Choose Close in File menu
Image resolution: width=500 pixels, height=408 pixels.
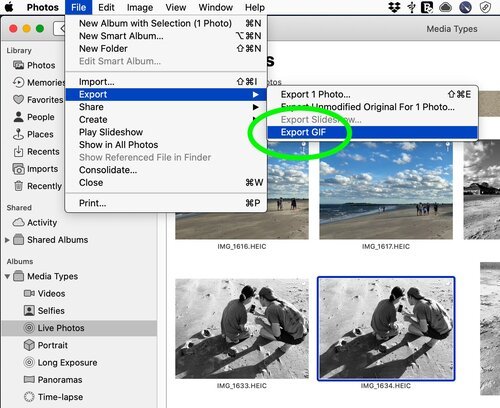[166, 183]
